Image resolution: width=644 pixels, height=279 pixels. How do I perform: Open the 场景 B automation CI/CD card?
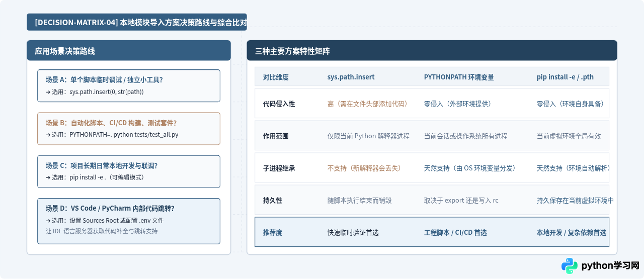pyautogui.click(x=129, y=129)
